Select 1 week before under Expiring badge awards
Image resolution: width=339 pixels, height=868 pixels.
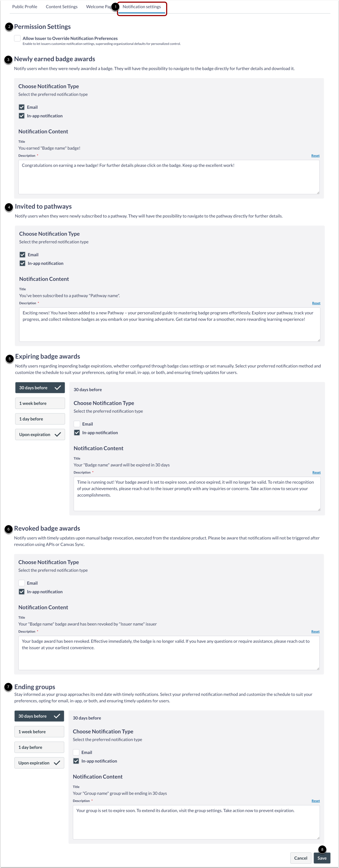pyautogui.click(x=40, y=403)
